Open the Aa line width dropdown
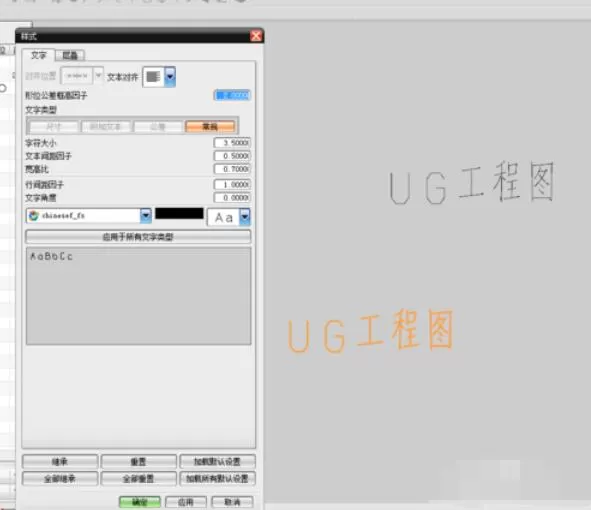The width and height of the screenshot is (591, 510). [245, 217]
